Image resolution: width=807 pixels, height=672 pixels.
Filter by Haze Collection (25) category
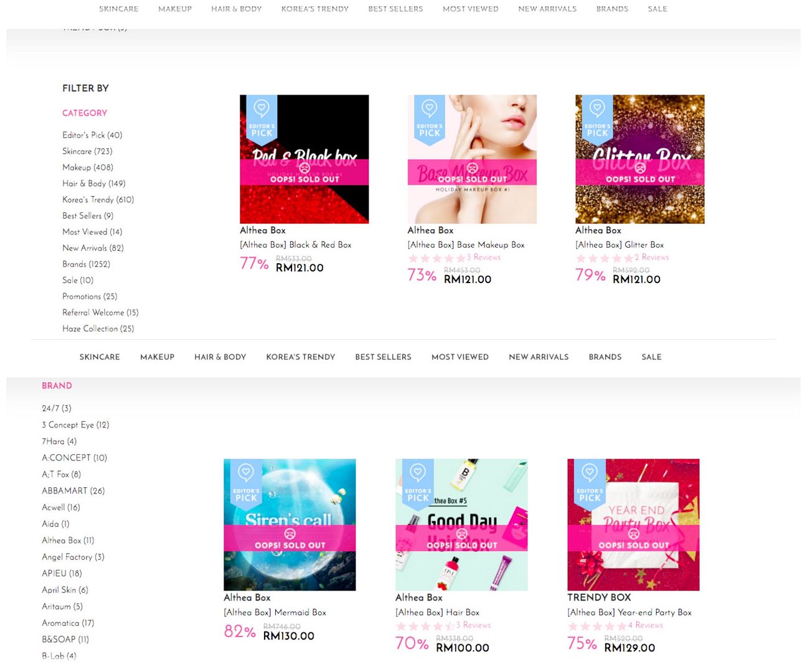coord(98,329)
